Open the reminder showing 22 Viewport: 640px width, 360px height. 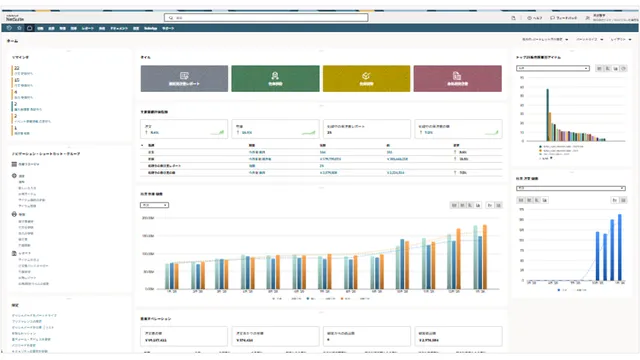pos(23,71)
